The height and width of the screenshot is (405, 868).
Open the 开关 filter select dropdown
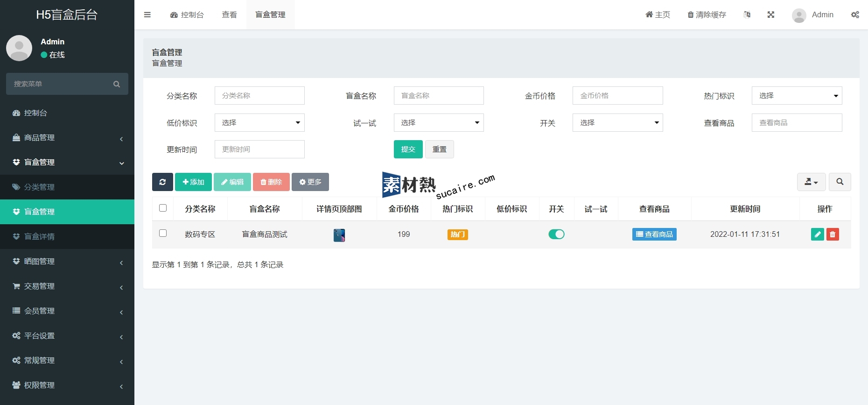click(x=617, y=122)
